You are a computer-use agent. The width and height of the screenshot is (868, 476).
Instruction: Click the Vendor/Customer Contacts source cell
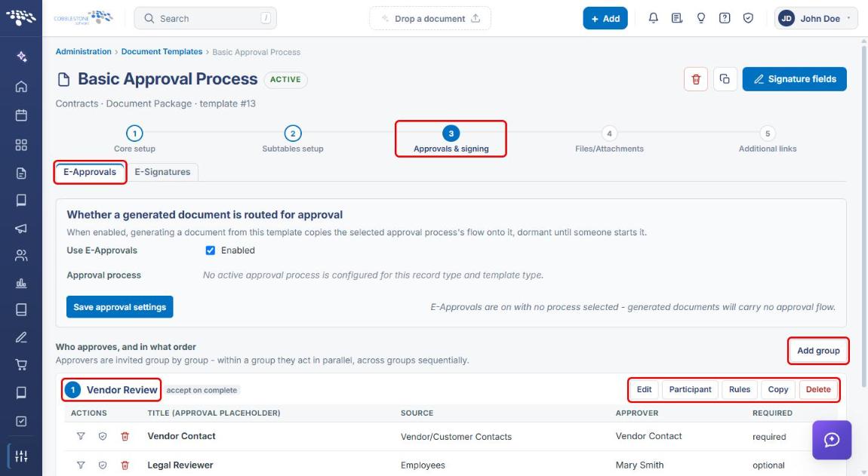pyautogui.click(x=456, y=437)
